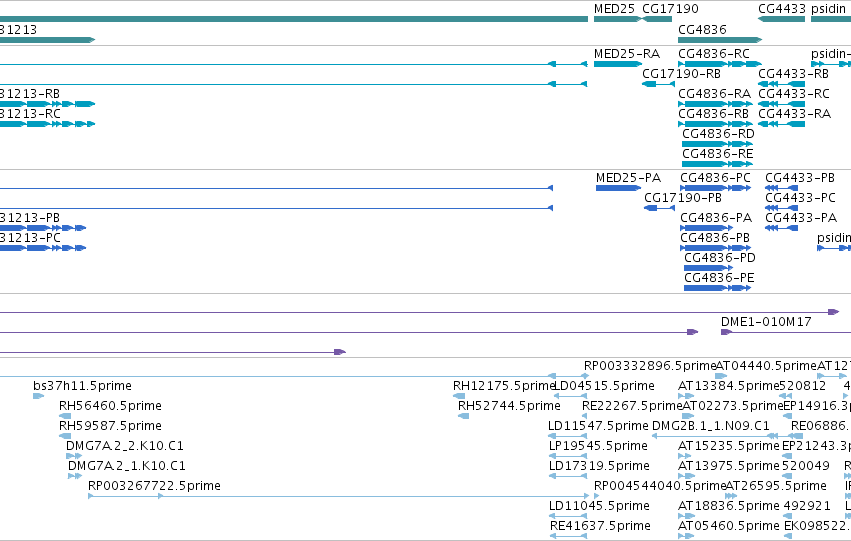Click the LD04515.5prime EST label
Image resolution: width=851 pixels, height=541 pixels.
click(x=604, y=386)
